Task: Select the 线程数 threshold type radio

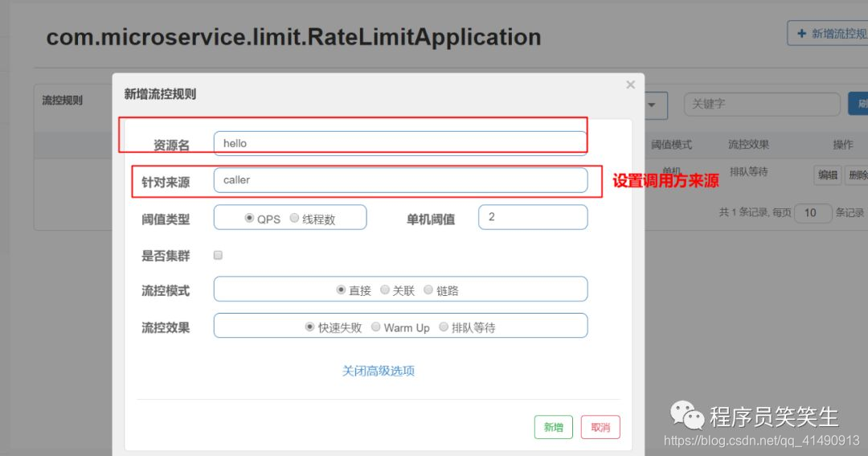Action: tap(294, 218)
